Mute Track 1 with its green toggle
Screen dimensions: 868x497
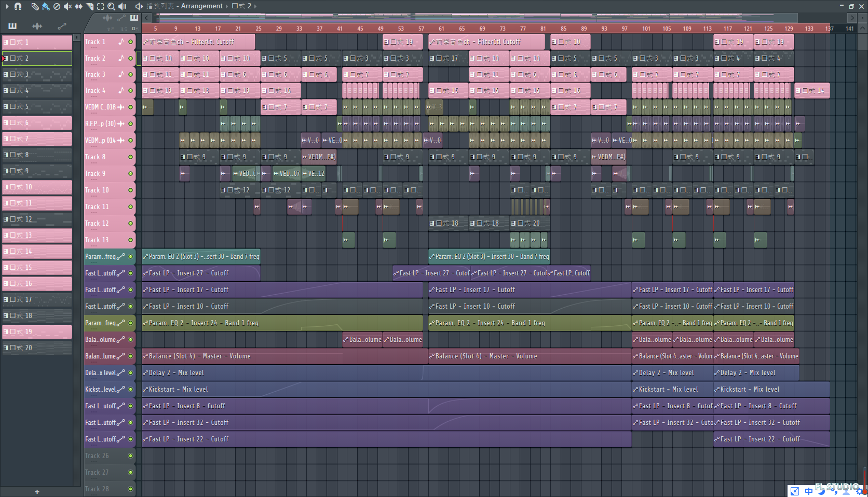click(x=131, y=42)
